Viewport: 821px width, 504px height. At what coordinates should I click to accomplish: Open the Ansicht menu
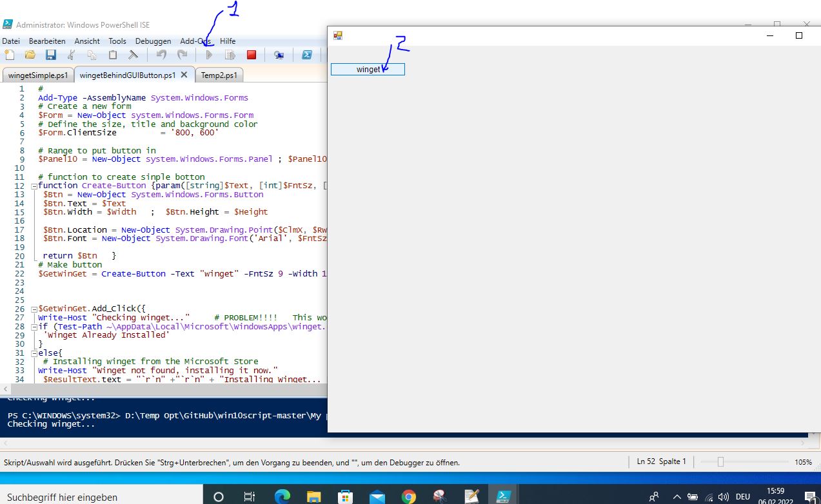pos(87,41)
